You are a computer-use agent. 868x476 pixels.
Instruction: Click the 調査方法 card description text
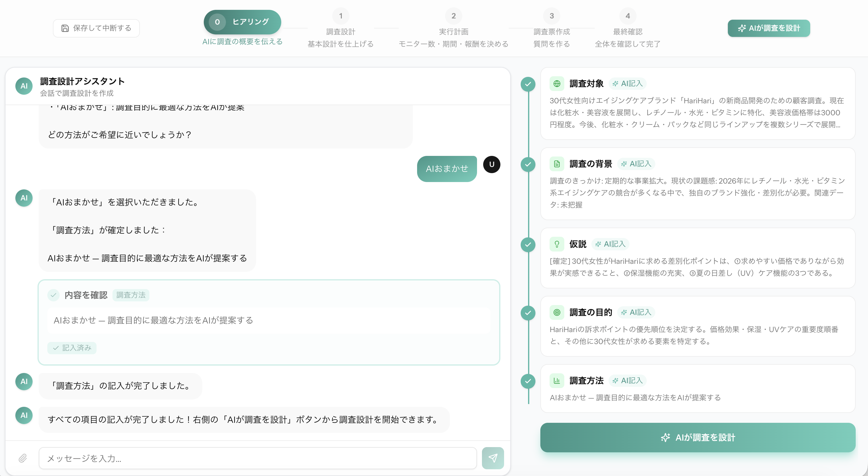pos(635,398)
